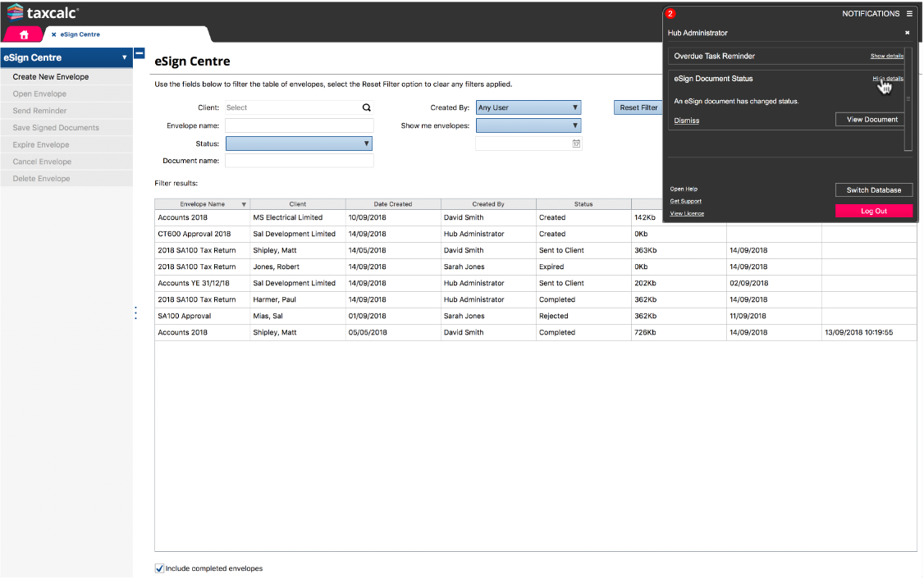Screen dimensions: 924x579
Task: Click the notifications panel scrollbar
Action: 908,99
